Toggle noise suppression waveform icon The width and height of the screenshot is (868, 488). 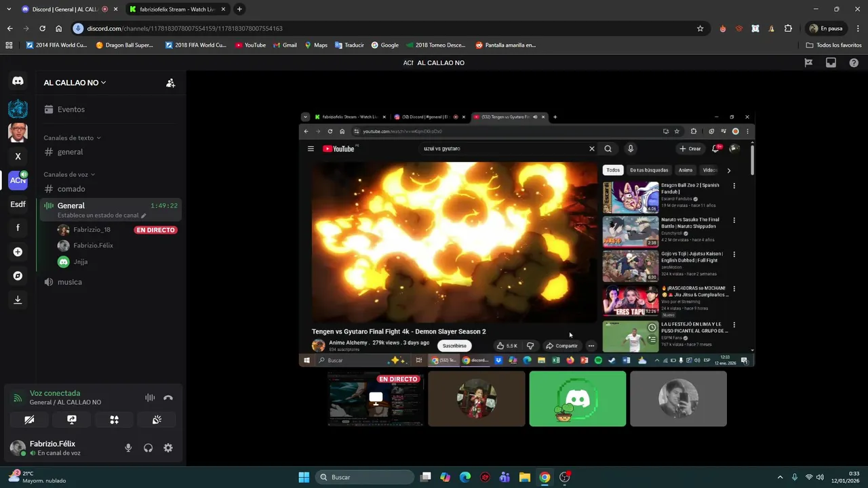point(150,398)
